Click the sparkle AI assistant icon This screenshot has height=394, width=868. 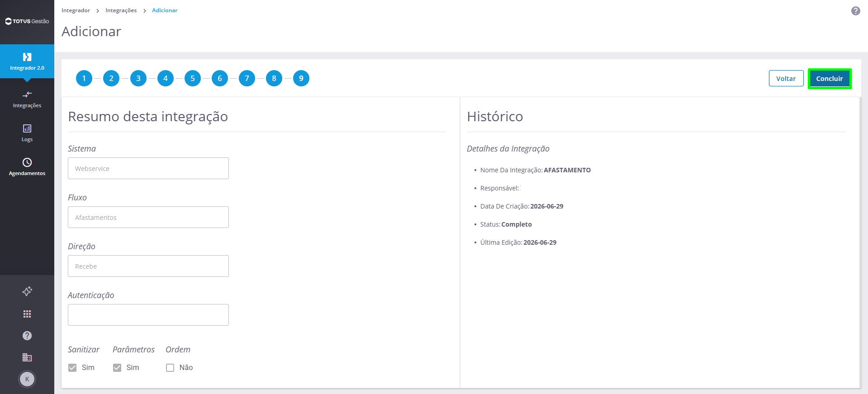tap(27, 291)
